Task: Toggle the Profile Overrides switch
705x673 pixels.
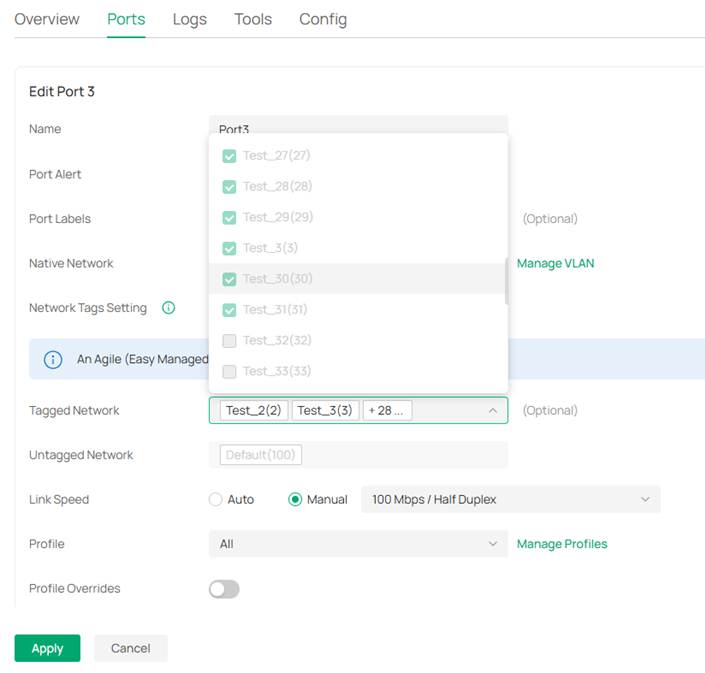Action: 224,589
